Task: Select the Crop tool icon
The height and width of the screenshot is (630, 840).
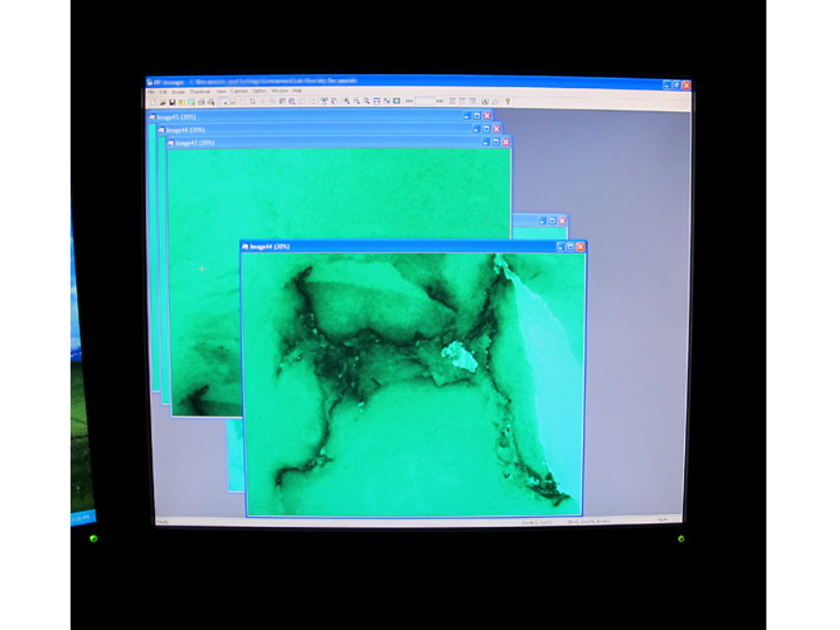Action: (x=252, y=101)
